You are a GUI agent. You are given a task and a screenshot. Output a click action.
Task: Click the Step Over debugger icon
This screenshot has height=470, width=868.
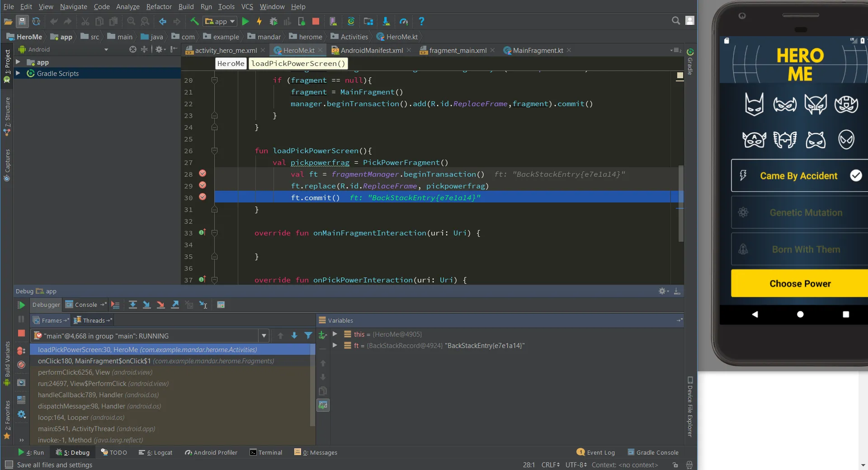point(132,305)
